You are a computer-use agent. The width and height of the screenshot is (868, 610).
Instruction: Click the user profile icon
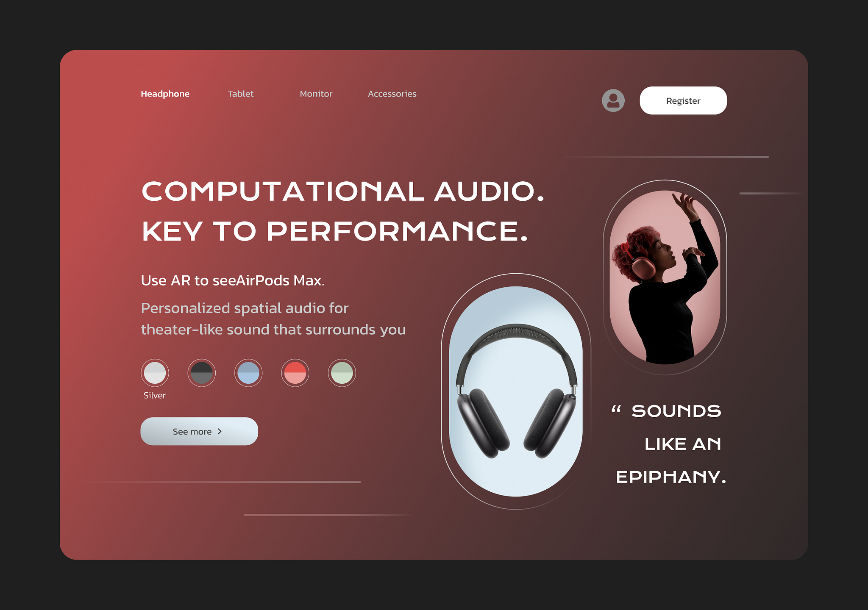click(612, 100)
